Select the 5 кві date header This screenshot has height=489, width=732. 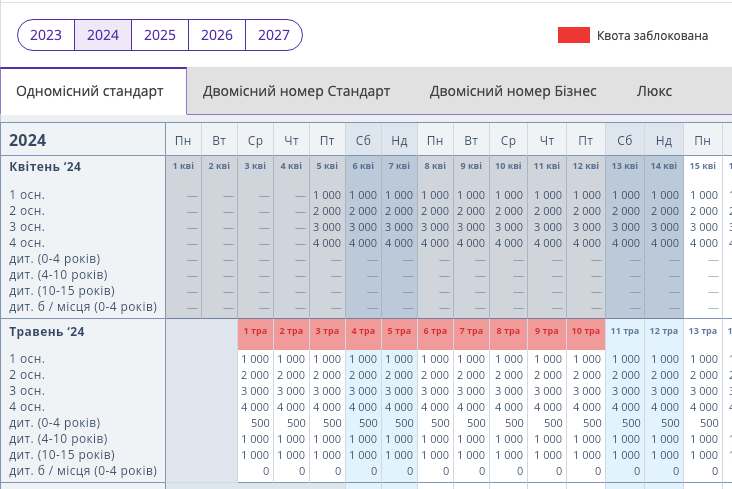coord(327,166)
